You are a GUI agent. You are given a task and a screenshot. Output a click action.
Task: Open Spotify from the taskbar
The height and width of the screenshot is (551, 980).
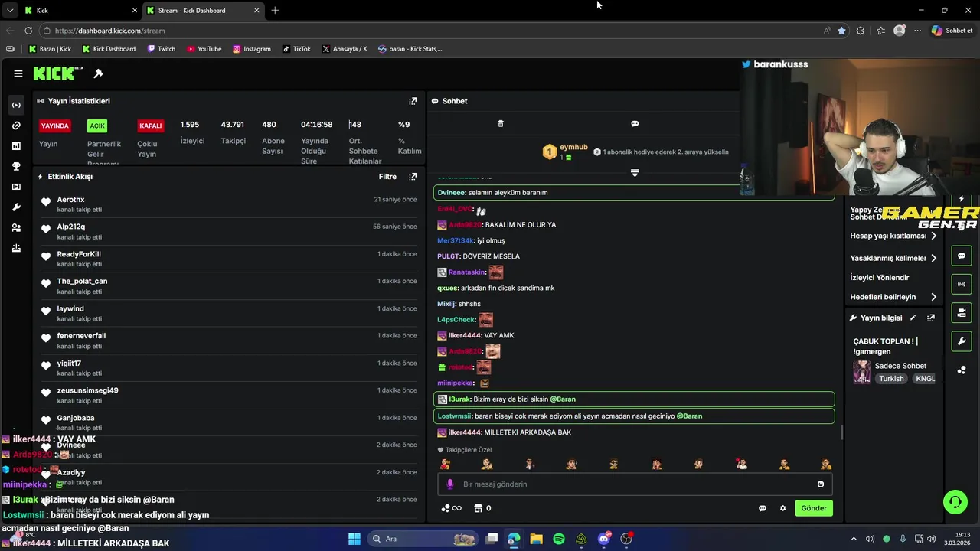coord(559,539)
